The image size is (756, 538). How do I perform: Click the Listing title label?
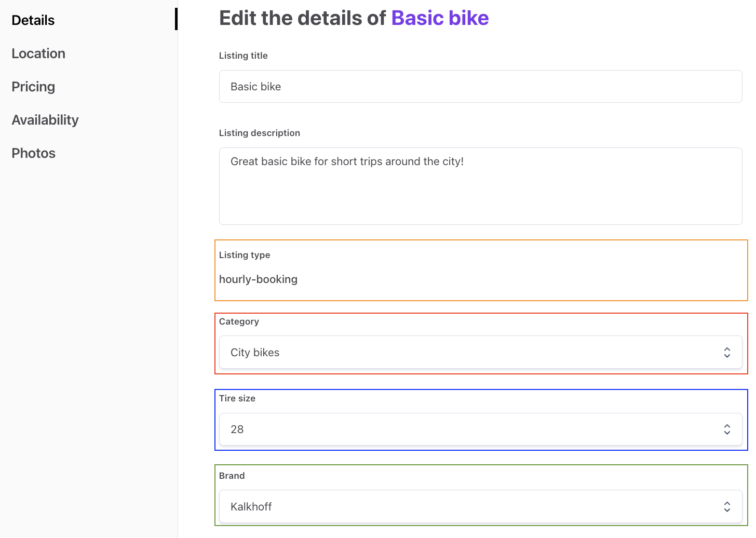coord(244,56)
